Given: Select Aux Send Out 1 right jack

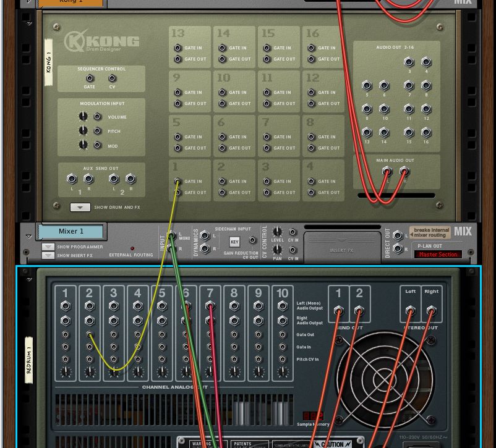Looking at the screenshot, I should click(x=88, y=179).
